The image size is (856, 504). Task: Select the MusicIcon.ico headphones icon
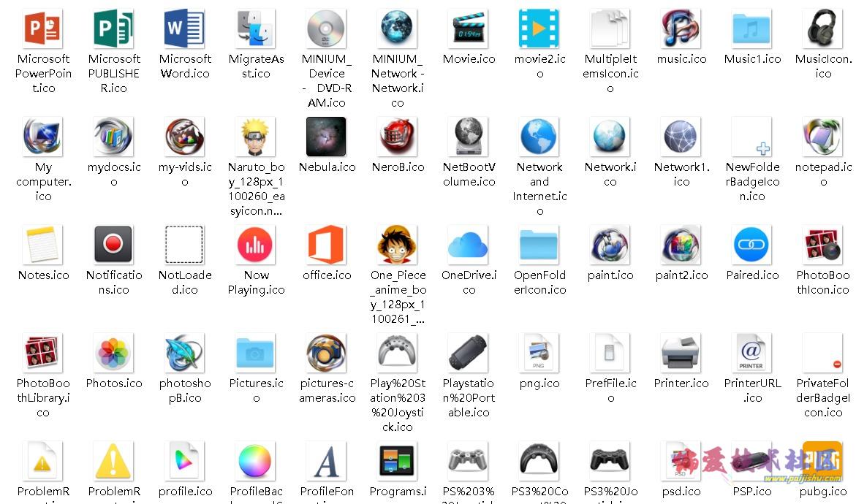click(x=823, y=28)
